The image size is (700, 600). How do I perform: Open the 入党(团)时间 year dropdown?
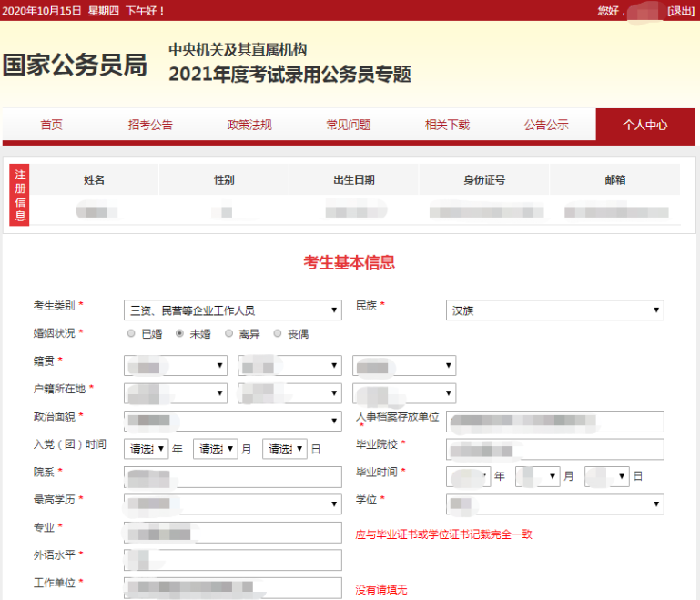point(146,449)
